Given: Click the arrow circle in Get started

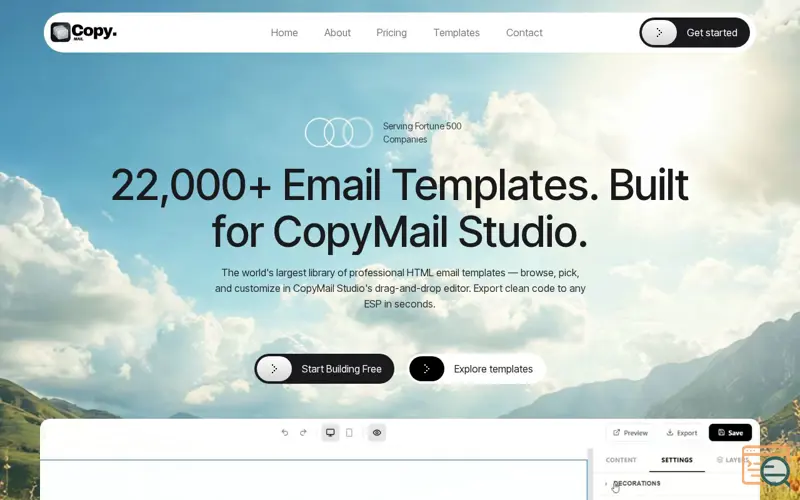Looking at the screenshot, I should [x=659, y=33].
